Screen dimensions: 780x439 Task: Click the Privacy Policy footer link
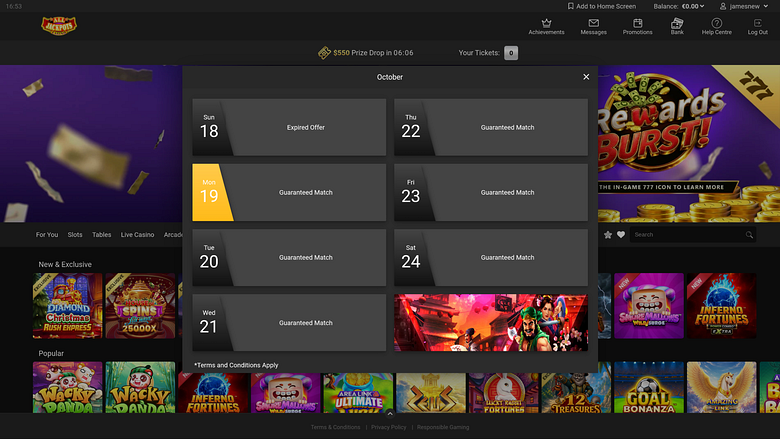pyautogui.click(x=389, y=427)
